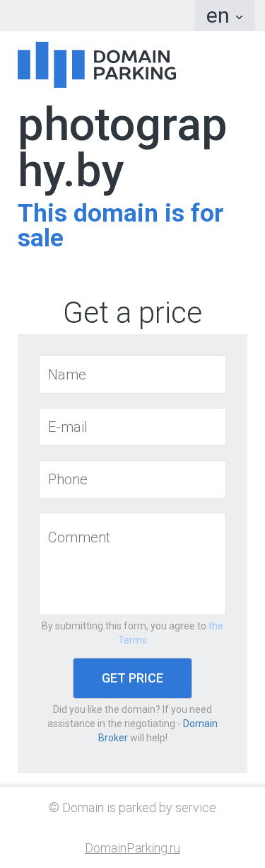Open 'the Terms' link
This screenshot has width=265, height=868.
[x=170, y=633]
